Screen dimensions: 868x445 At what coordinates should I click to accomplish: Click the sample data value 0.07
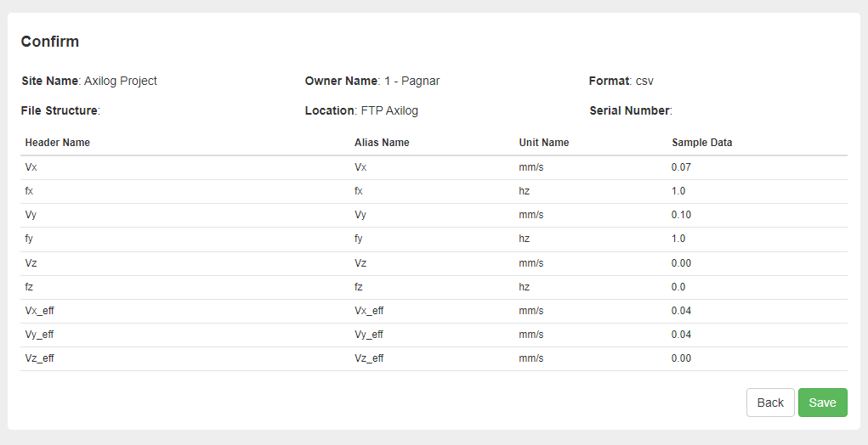(681, 167)
